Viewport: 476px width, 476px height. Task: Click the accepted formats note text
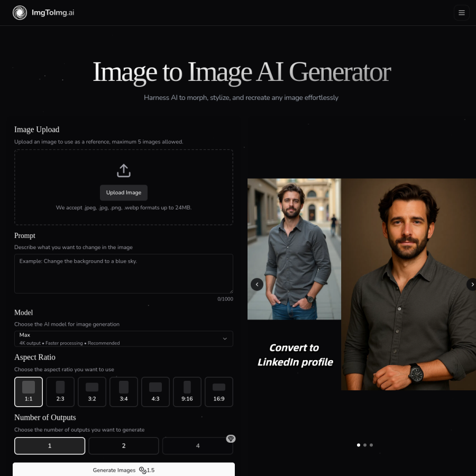pyautogui.click(x=124, y=208)
